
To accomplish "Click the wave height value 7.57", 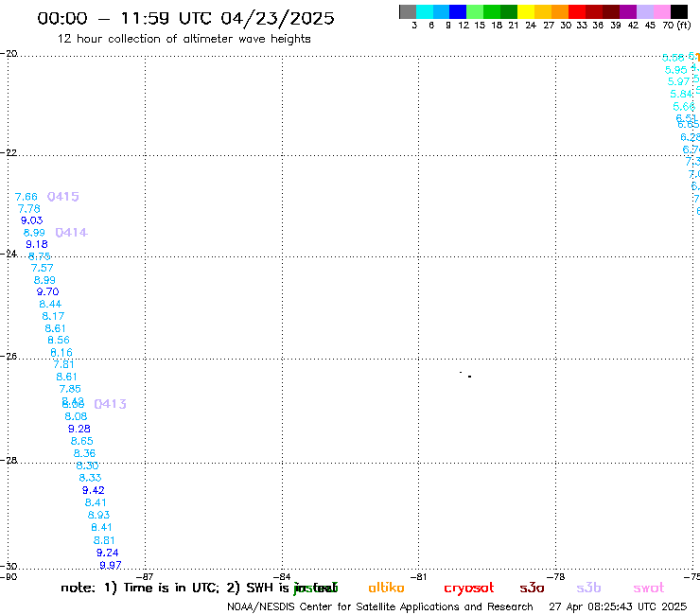I will coord(42,268).
